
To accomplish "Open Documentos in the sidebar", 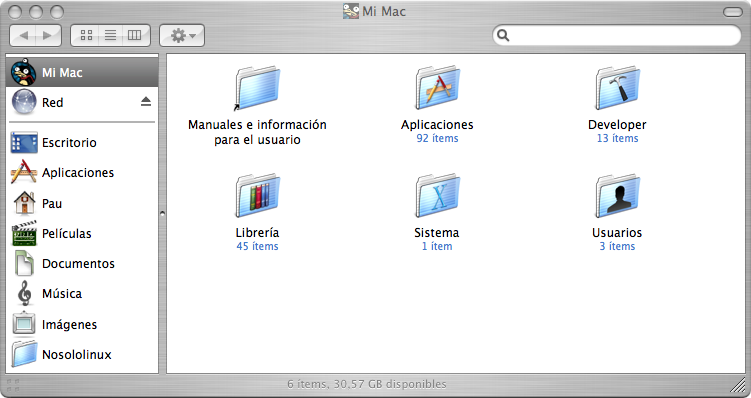I will (x=82, y=264).
